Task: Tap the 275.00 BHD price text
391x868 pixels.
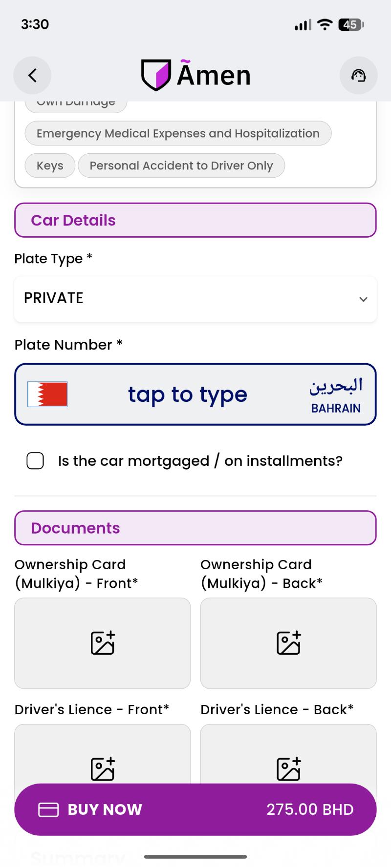Action: (310, 809)
